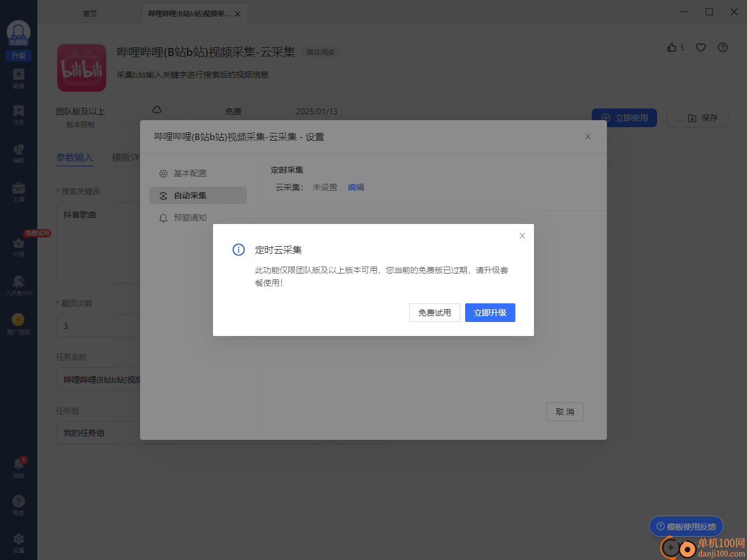
Task: Click the cloud icon in template info
Action: [157, 110]
